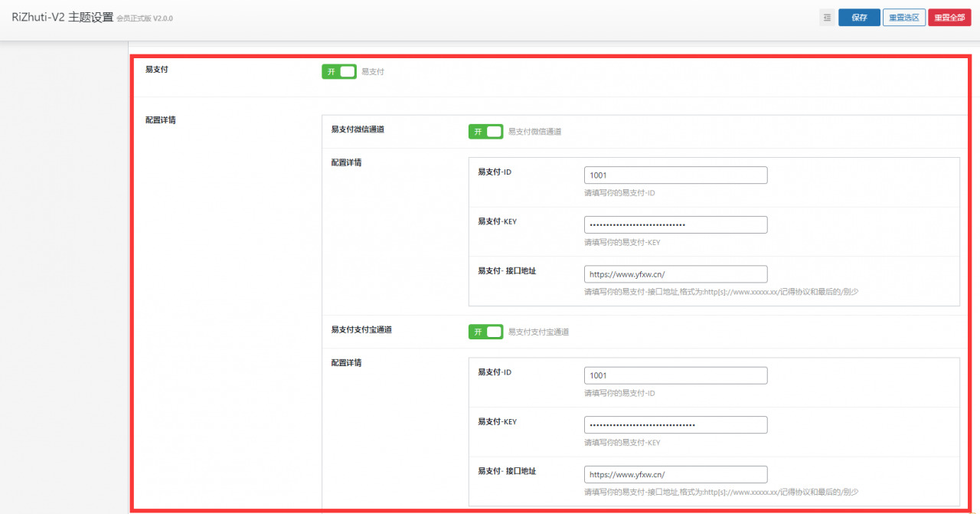Click the gray 易支付 label beside the main switch

click(373, 72)
